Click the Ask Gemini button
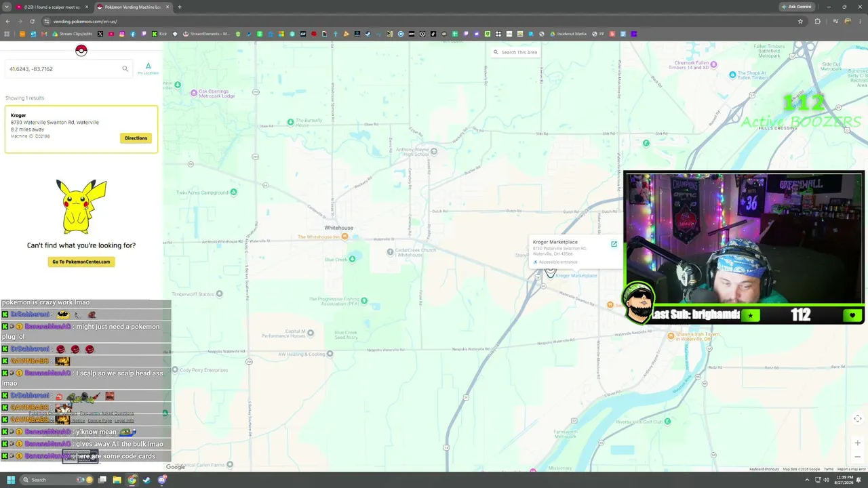868x488 pixels. (796, 7)
